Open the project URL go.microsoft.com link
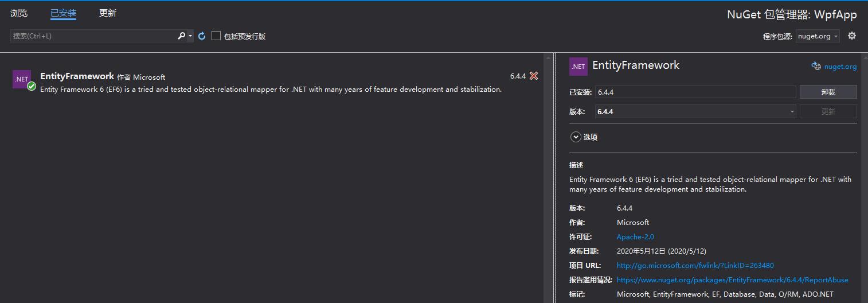 pos(695,266)
